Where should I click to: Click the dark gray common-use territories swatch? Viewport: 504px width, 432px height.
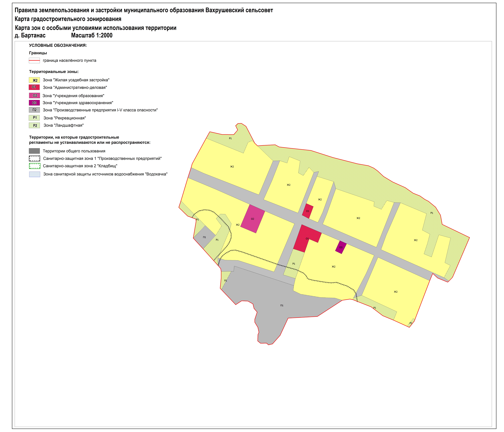(x=34, y=151)
